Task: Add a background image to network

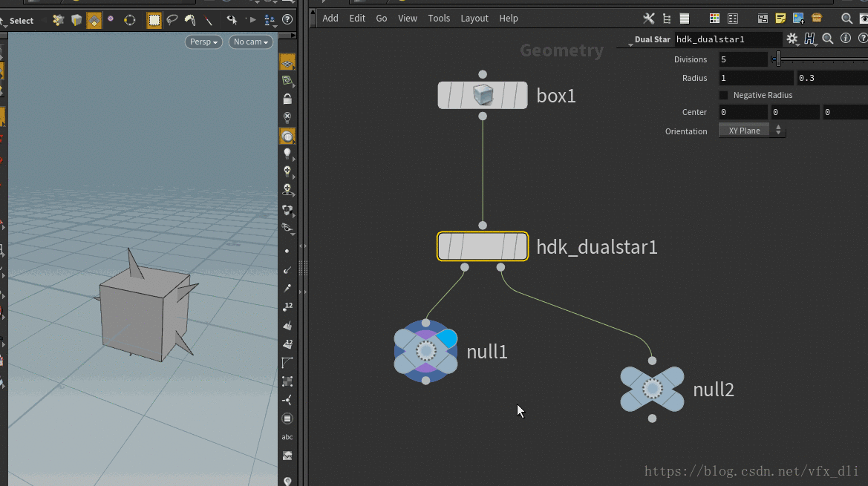Action: coord(798,19)
